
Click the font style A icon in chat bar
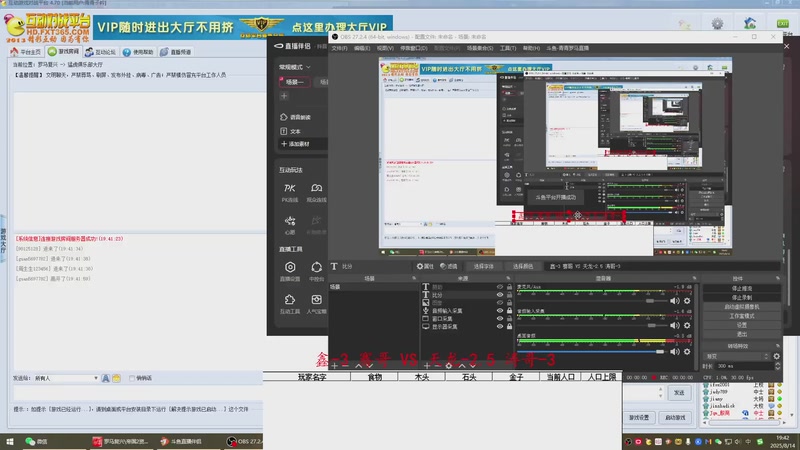(106, 378)
